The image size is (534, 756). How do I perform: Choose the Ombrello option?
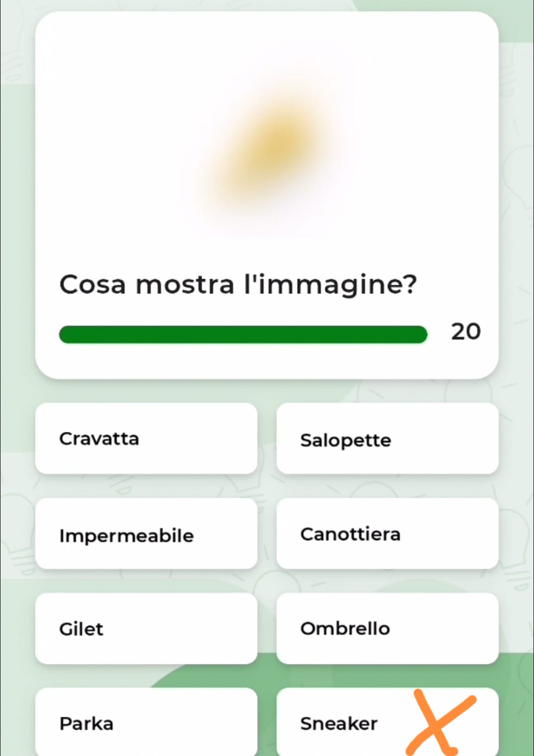click(387, 628)
